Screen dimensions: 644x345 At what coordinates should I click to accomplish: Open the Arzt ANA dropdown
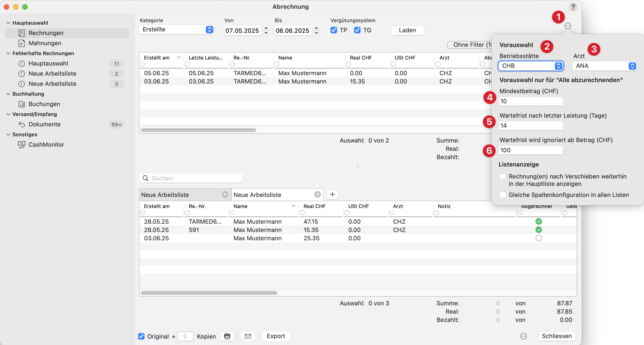(x=604, y=66)
